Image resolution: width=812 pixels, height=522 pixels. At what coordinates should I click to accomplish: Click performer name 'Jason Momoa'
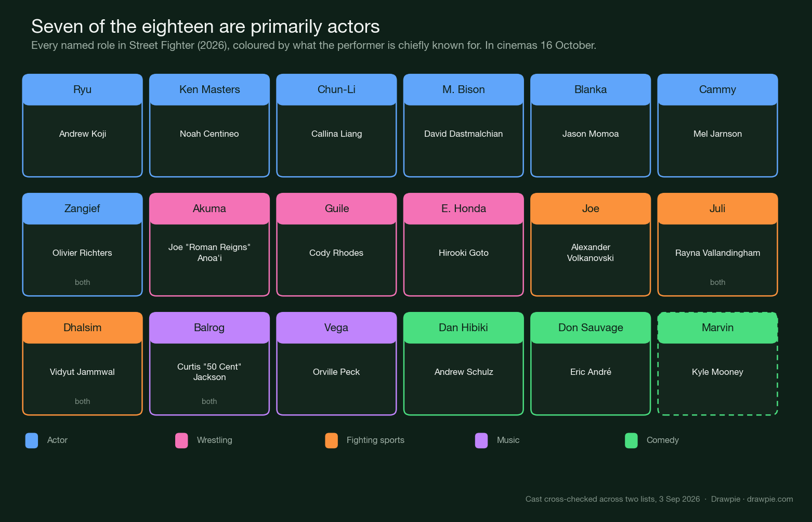pos(591,134)
